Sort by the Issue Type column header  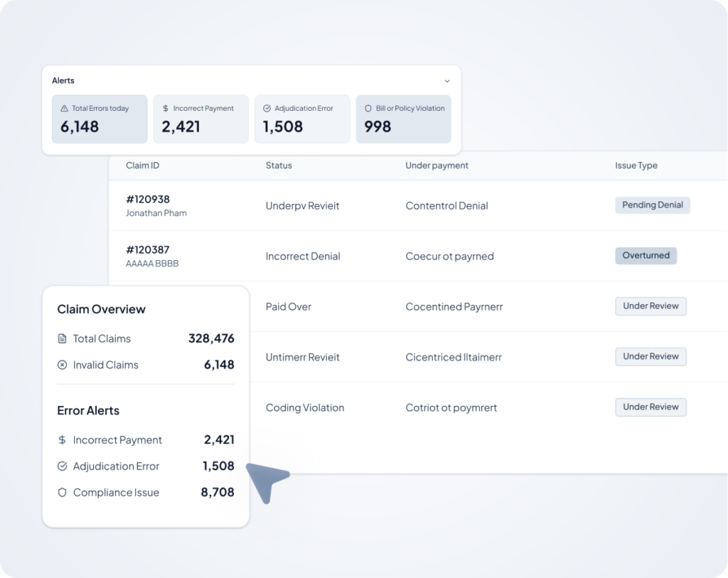pyautogui.click(x=636, y=165)
